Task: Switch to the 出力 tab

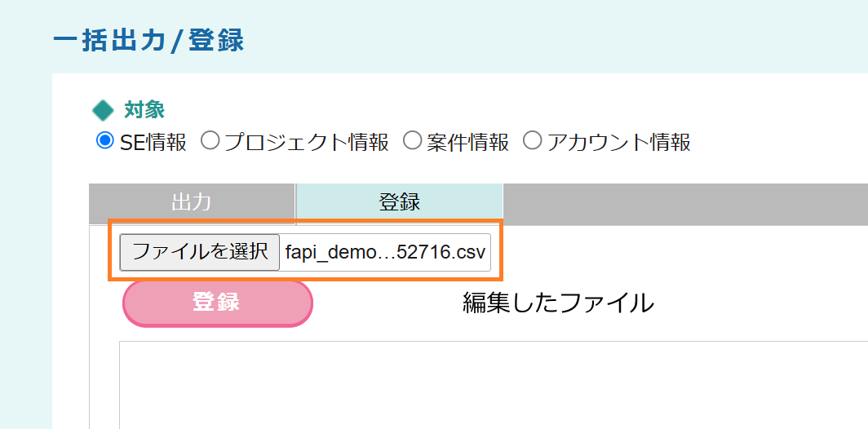Action: (192, 202)
